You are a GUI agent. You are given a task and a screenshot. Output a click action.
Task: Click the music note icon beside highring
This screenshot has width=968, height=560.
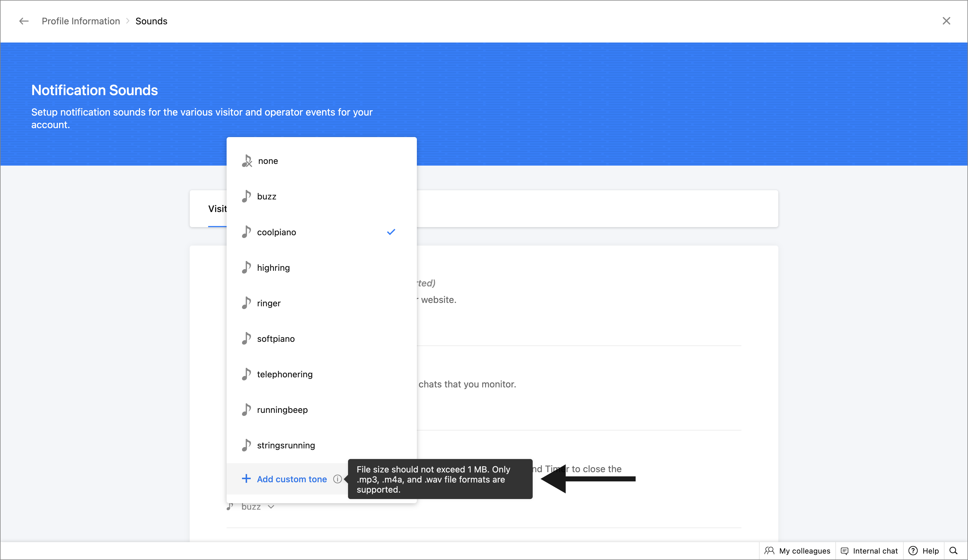click(x=246, y=267)
